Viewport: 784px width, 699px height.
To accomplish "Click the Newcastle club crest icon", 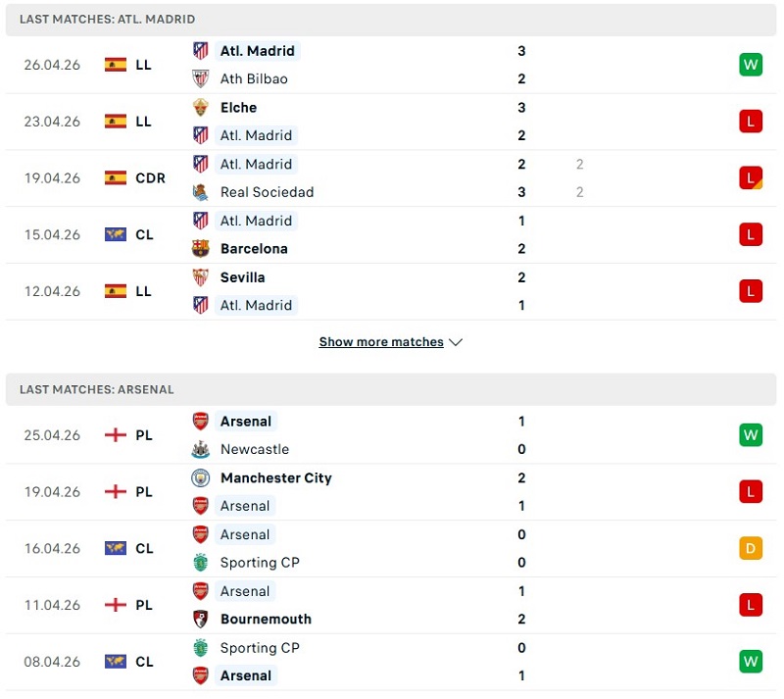I will point(201,449).
